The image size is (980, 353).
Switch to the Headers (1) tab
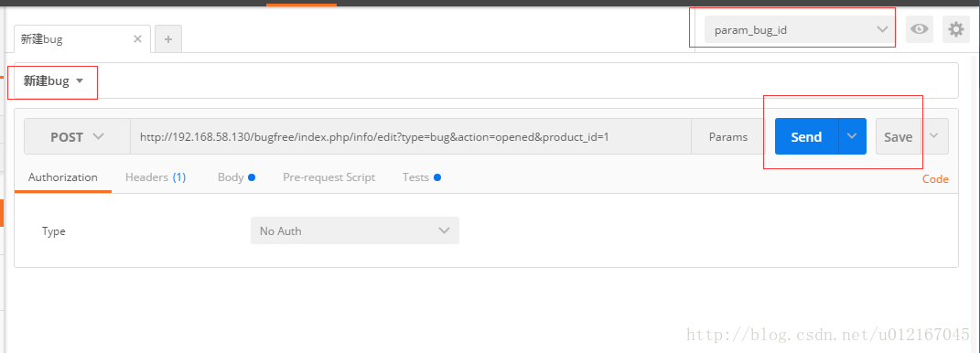156,177
